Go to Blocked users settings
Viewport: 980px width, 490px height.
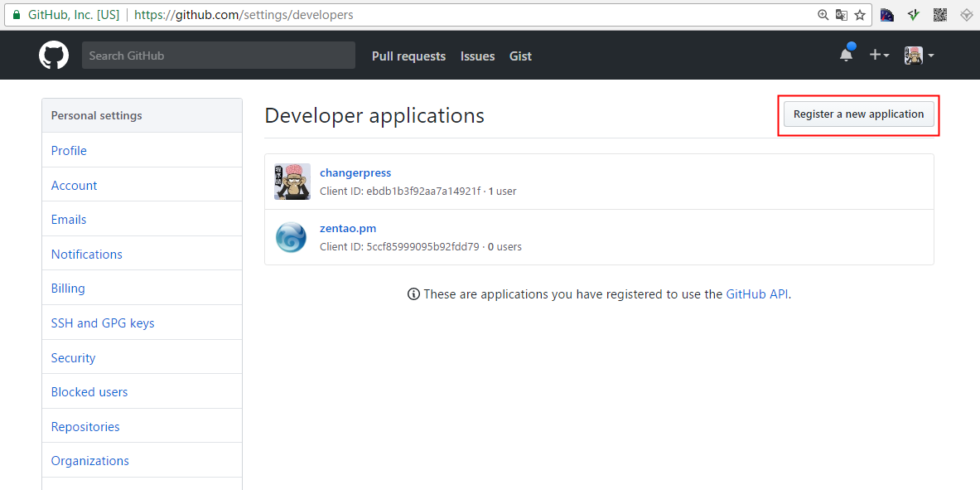coord(89,392)
